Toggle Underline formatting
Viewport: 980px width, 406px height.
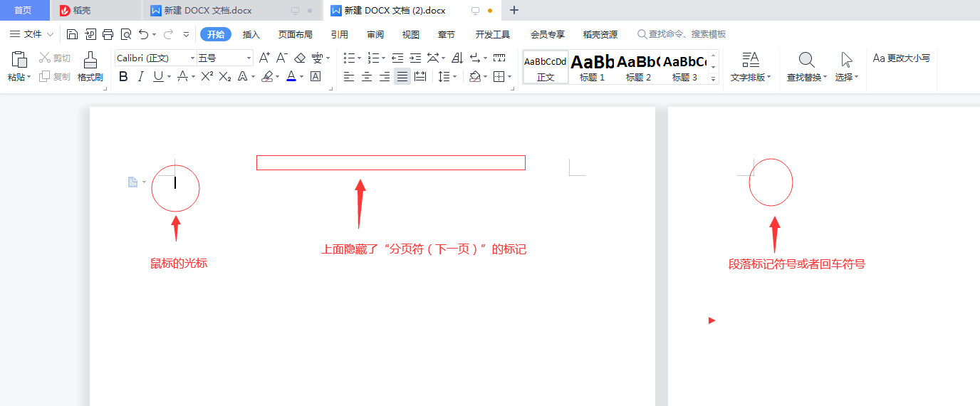tap(157, 76)
